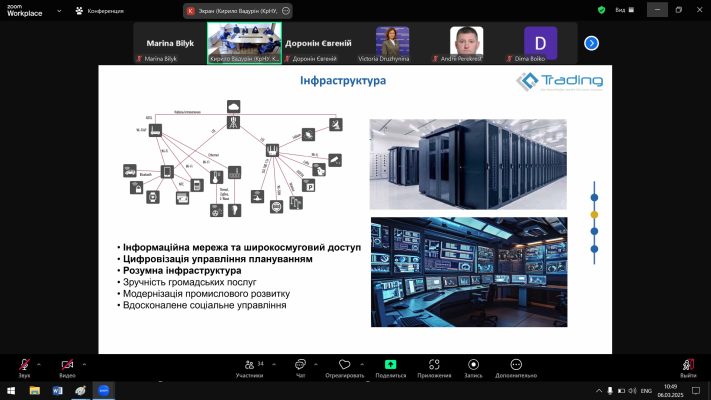Open the Чат chat panel
This screenshot has height=400, width=711.
300,368
